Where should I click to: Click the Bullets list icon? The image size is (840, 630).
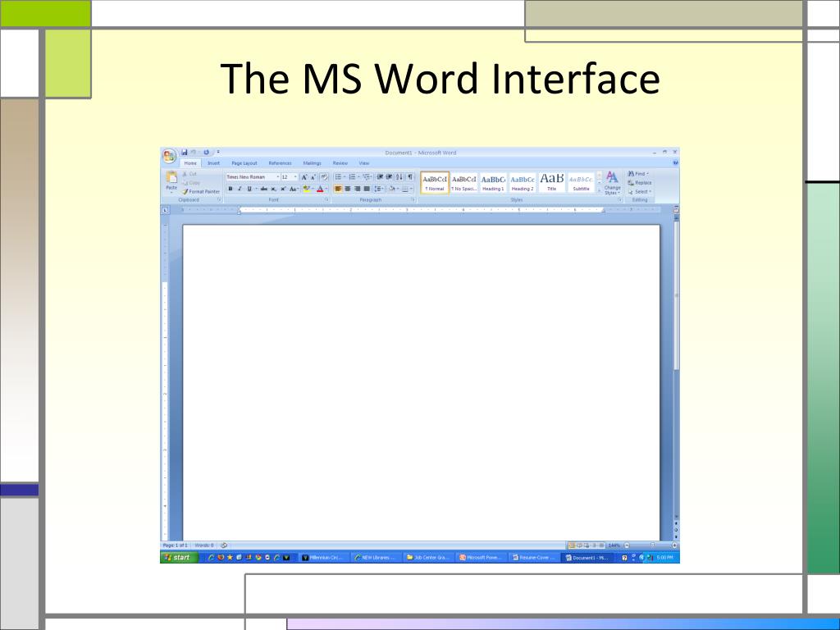[339, 177]
